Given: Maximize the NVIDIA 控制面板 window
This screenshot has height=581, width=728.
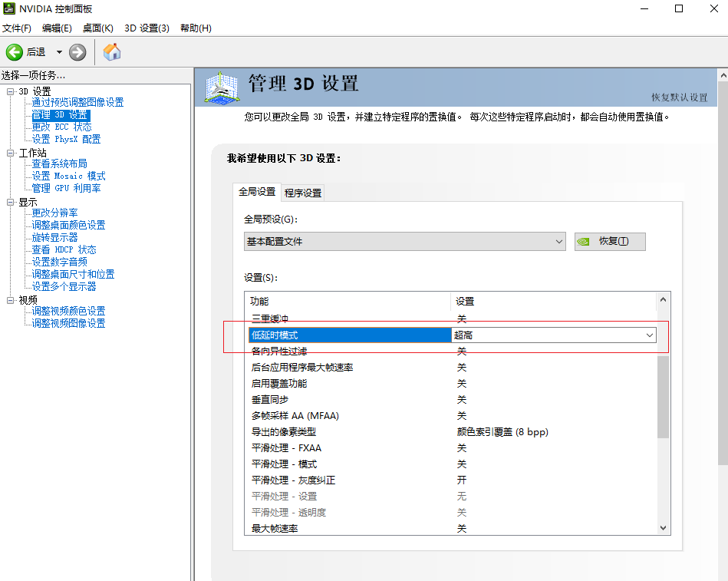Looking at the screenshot, I should click(679, 8).
